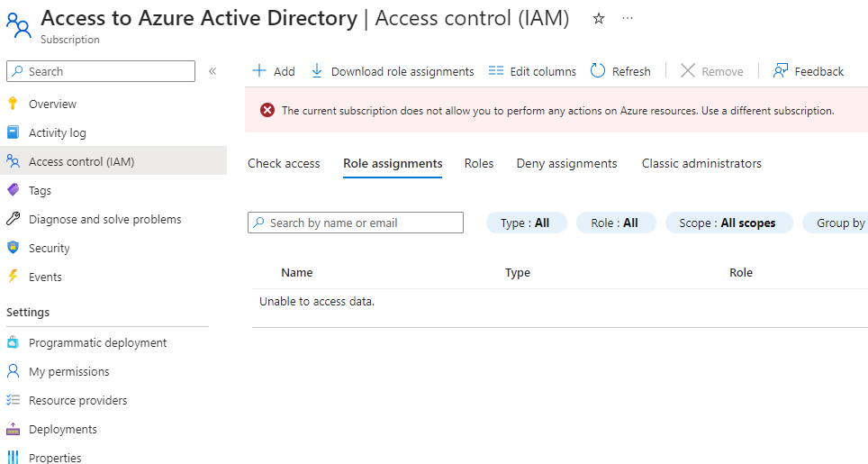Click the Remove X icon
The width and height of the screenshot is (868, 464).
point(688,71)
